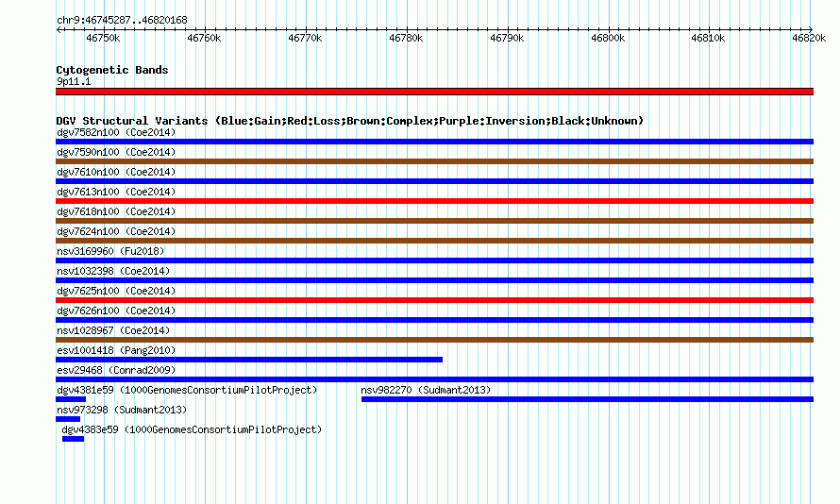Image resolution: width=840 pixels, height=504 pixels.
Task: Click the dgv7590n100 (Coe2014) label
Action: (x=116, y=152)
